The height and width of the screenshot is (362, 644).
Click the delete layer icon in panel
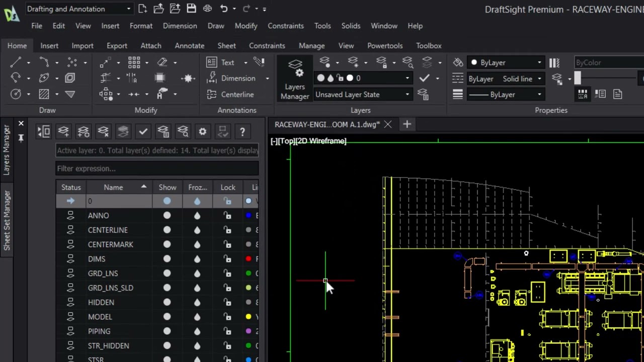coord(103,131)
